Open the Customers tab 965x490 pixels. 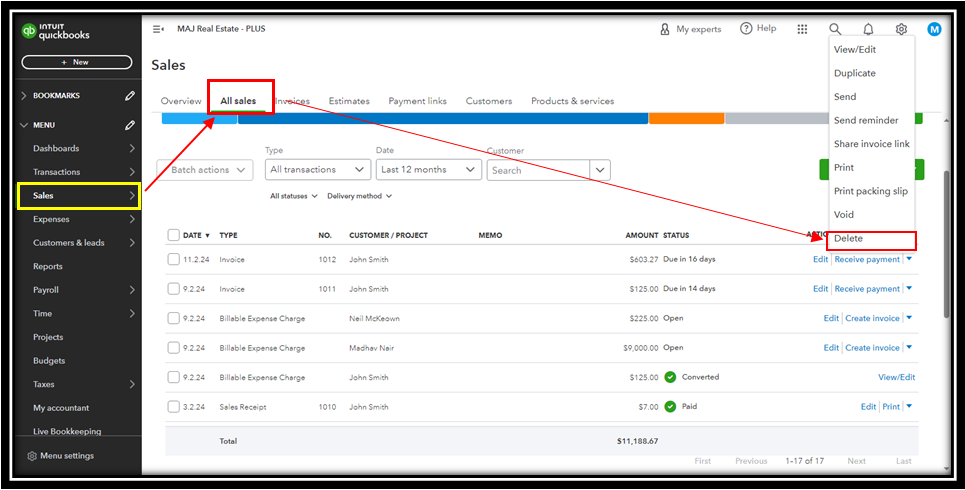tap(489, 101)
